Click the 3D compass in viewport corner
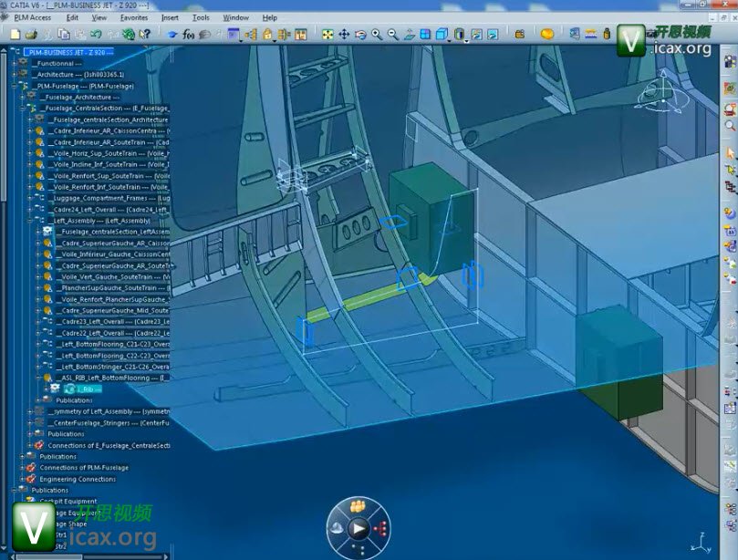 (659, 93)
